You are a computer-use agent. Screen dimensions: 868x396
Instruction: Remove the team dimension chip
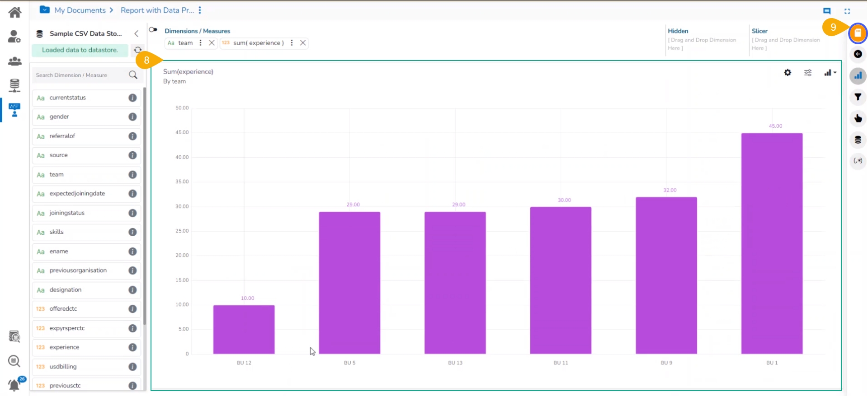[212, 43]
